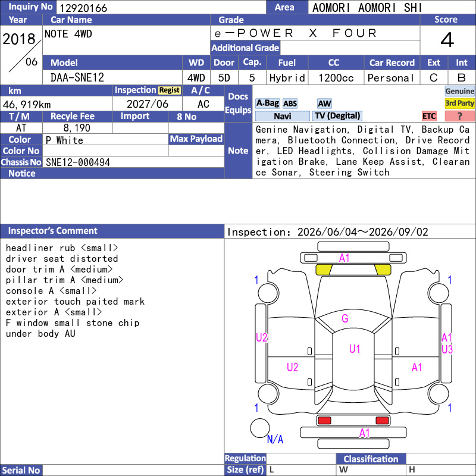476x476 pixels.
Task: Click the Area value AOMORI AOMORI SHI
Action: (x=367, y=8)
